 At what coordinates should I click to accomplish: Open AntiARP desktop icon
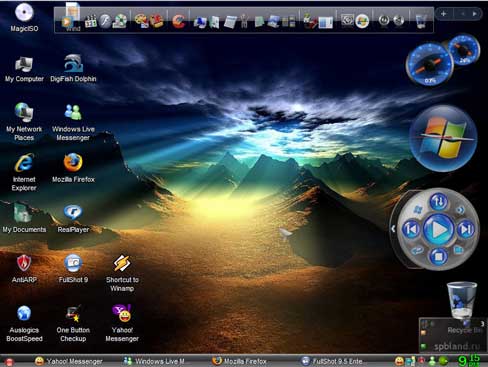click(x=24, y=269)
